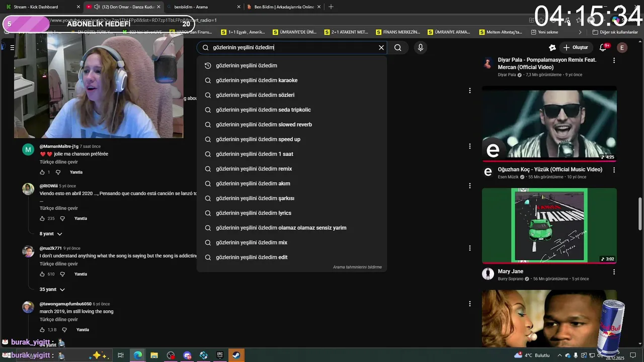
Task: Open File Explorer from the taskbar
Action: click(154, 355)
